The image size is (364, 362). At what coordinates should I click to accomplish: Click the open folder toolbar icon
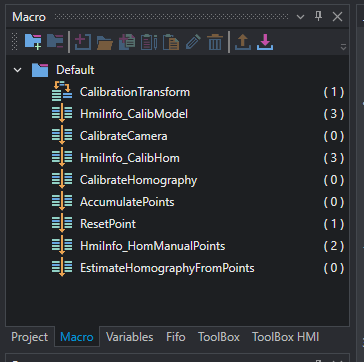[x=105, y=43]
